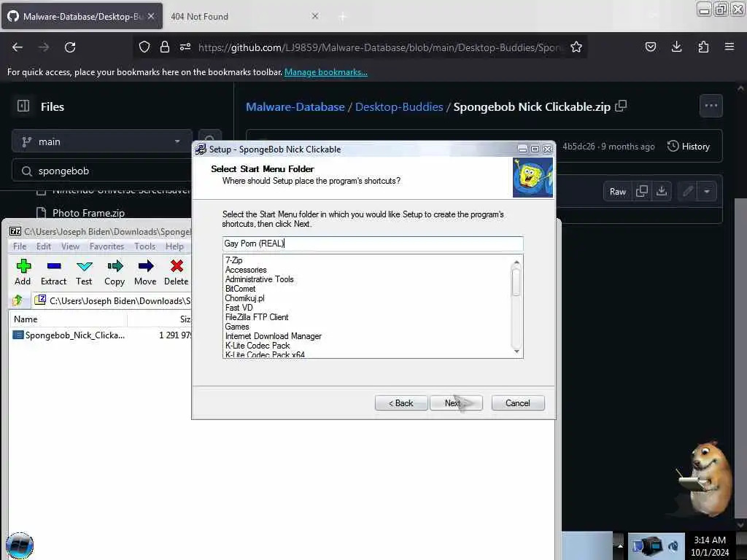Open the 7-Zip Edit menu
The height and width of the screenshot is (560, 747).
point(43,246)
